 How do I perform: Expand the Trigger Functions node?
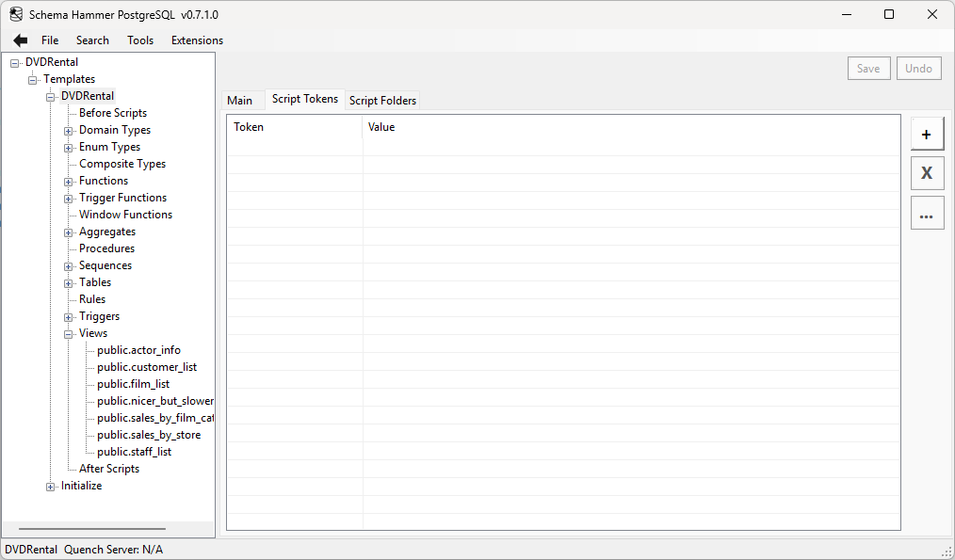pos(68,197)
